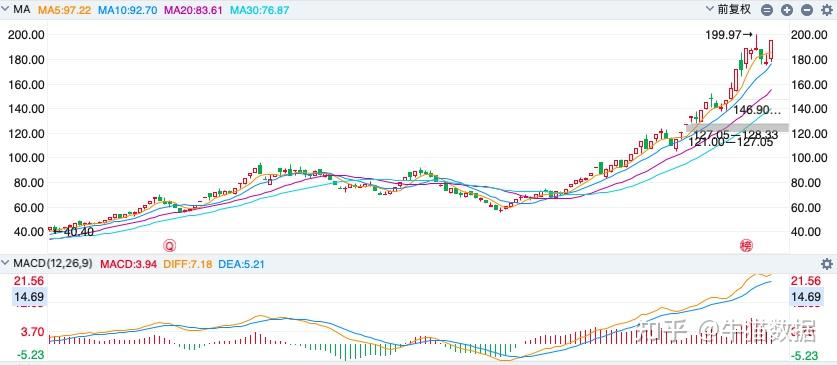Click the left axis 200.00 label
The height and width of the screenshot is (365, 837).
26,35
